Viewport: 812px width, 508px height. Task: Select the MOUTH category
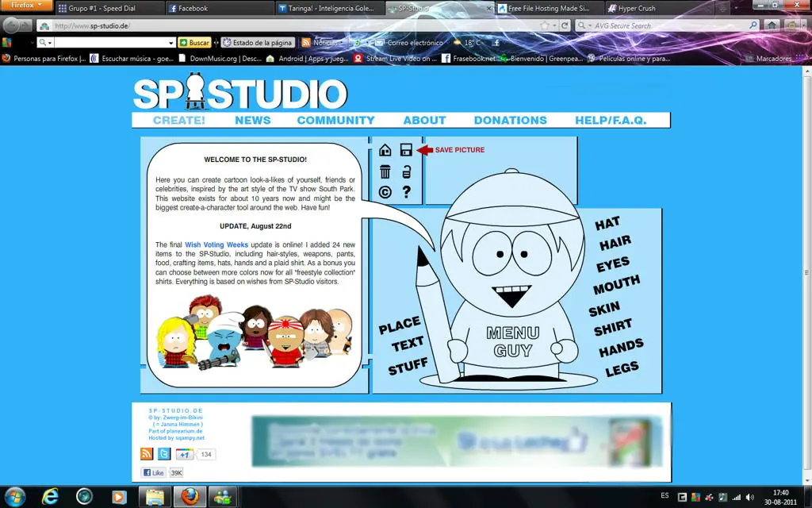616,284
